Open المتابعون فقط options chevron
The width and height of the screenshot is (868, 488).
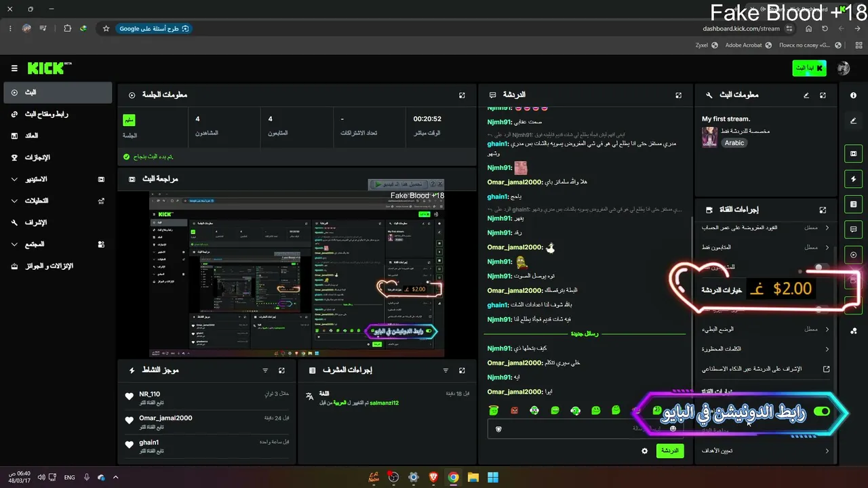click(x=827, y=247)
